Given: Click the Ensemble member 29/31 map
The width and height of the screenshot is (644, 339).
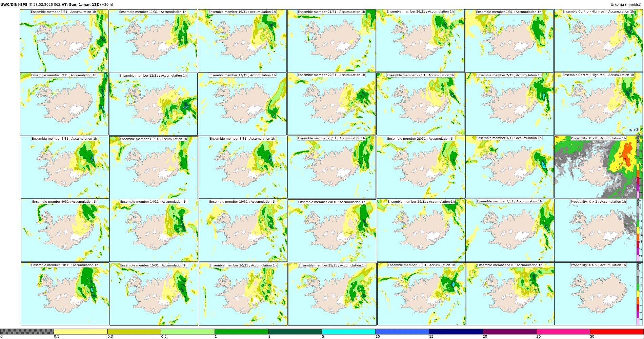Looking at the screenshot, I should pyautogui.click(x=421, y=231).
